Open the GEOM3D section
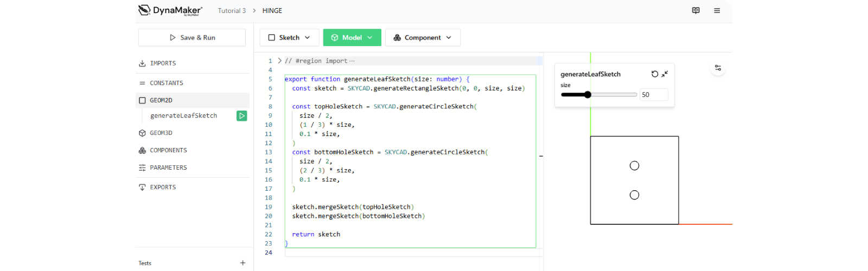868x271 pixels. pyautogui.click(x=161, y=133)
